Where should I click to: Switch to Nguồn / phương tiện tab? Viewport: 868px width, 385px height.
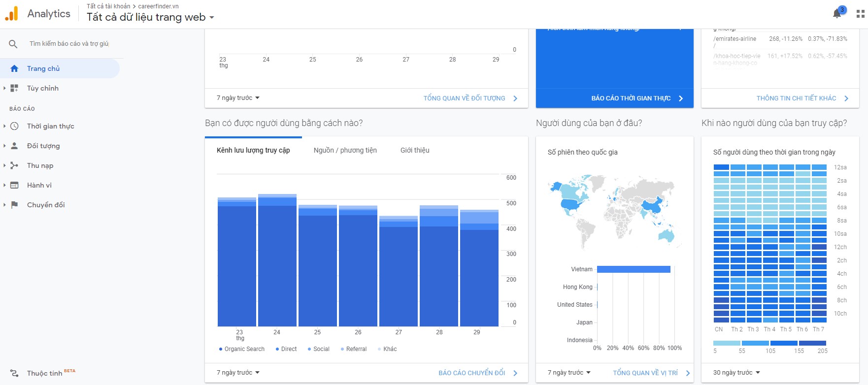(x=345, y=150)
